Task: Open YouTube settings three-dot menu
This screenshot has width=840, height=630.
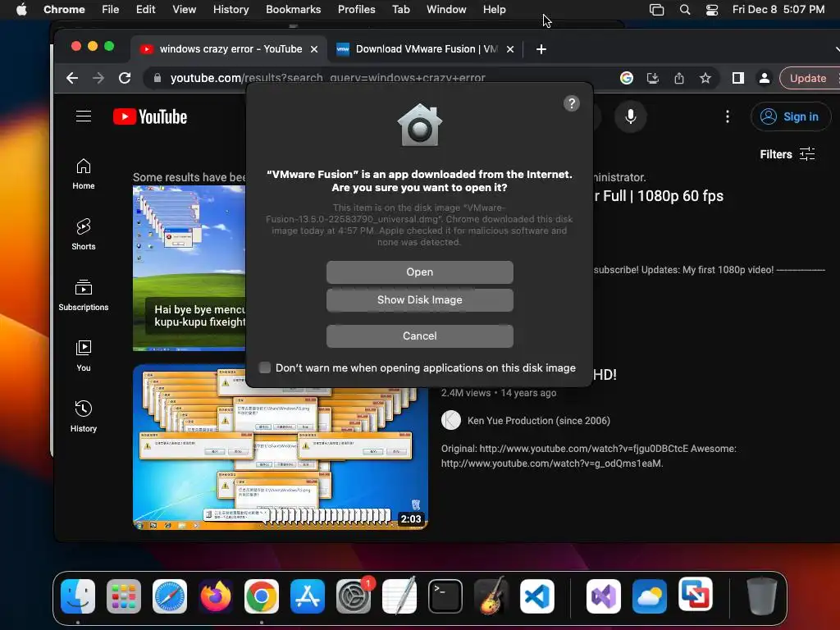Action: click(x=727, y=116)
